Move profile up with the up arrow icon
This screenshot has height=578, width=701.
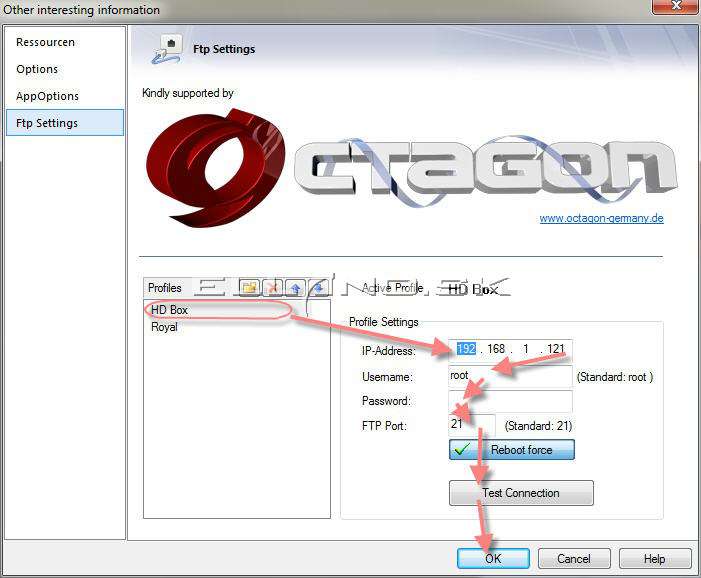coord(296,287)
